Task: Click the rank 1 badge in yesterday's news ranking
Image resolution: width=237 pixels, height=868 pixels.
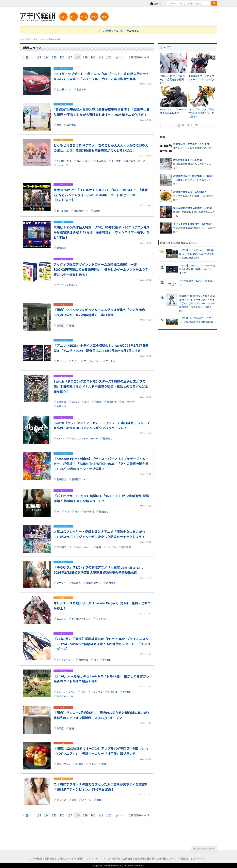Action: coord(162,251)
